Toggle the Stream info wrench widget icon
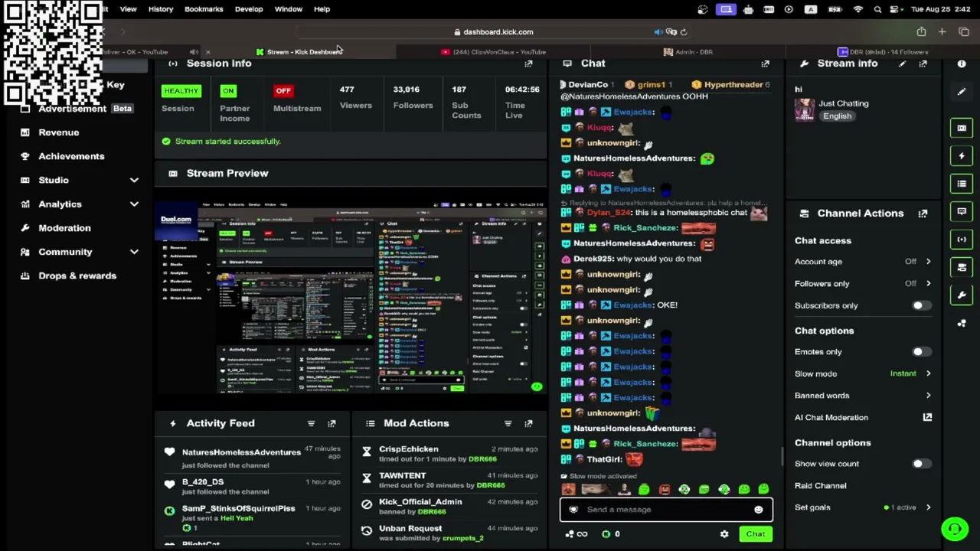The image size is (980, 551). pyautogui.click(x=962, y=295)
